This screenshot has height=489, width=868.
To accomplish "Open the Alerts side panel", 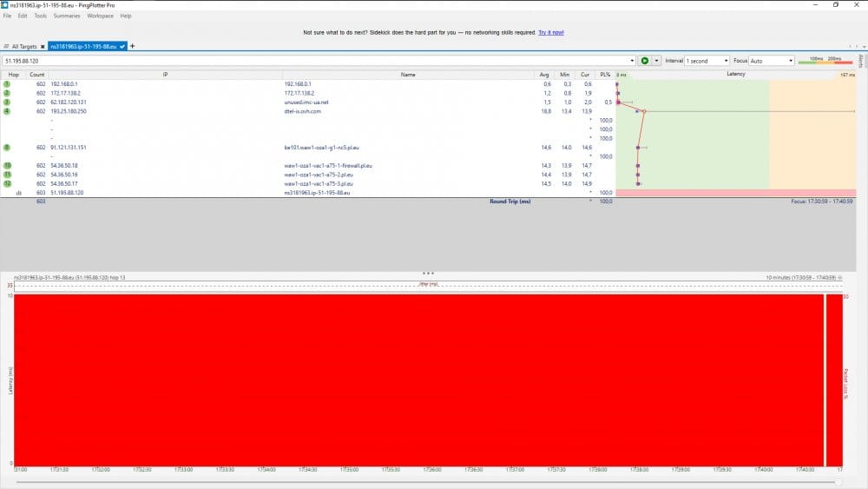I will pyautogui.click(x=860, y=61).
